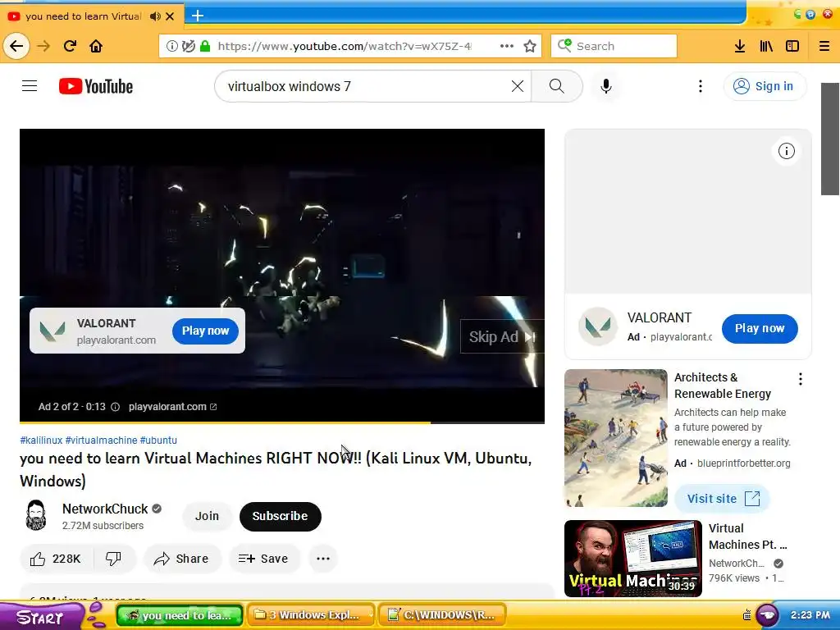Open the browser hamburger menu

[x=824, y=46]
